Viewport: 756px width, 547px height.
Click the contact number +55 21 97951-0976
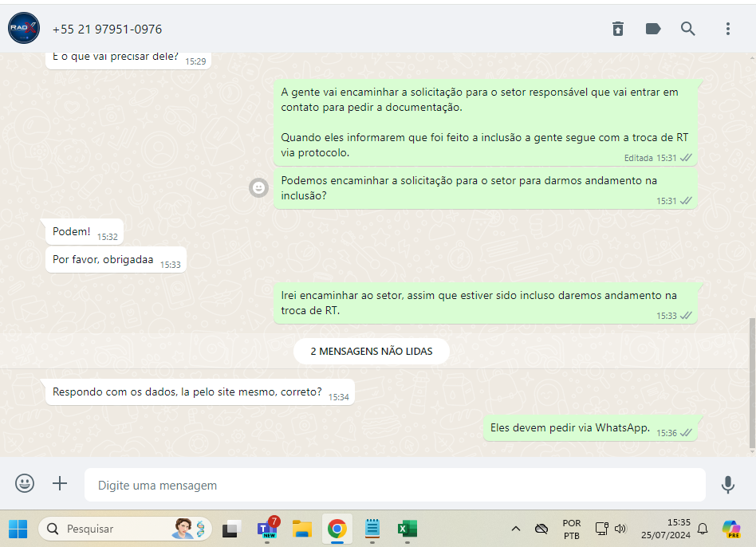(x=107, y=30)
